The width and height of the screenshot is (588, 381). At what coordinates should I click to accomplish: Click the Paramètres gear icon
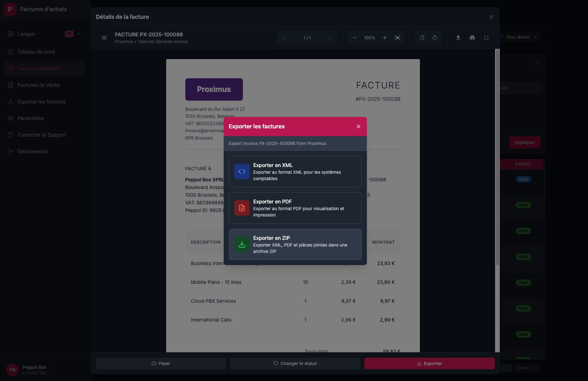(11, 118)
